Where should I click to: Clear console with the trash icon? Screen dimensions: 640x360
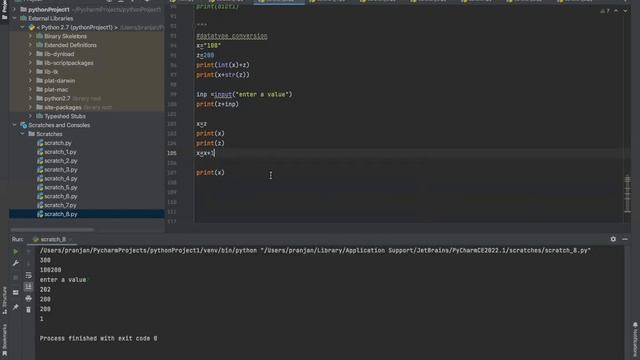tap(28, 310)
